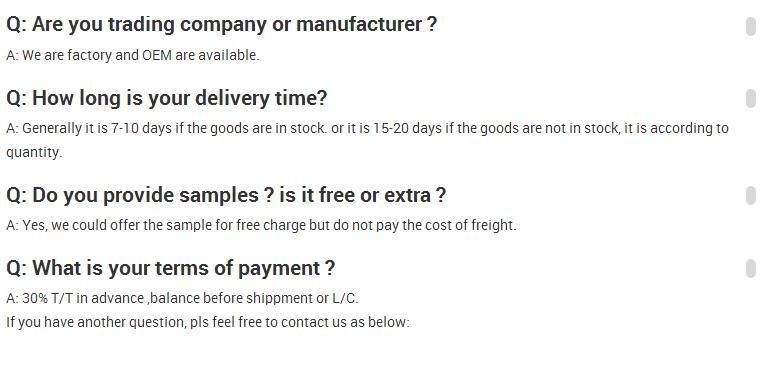Click the '30% T/T in advance' answer
The image size is (763, 368).
(182, 298)
